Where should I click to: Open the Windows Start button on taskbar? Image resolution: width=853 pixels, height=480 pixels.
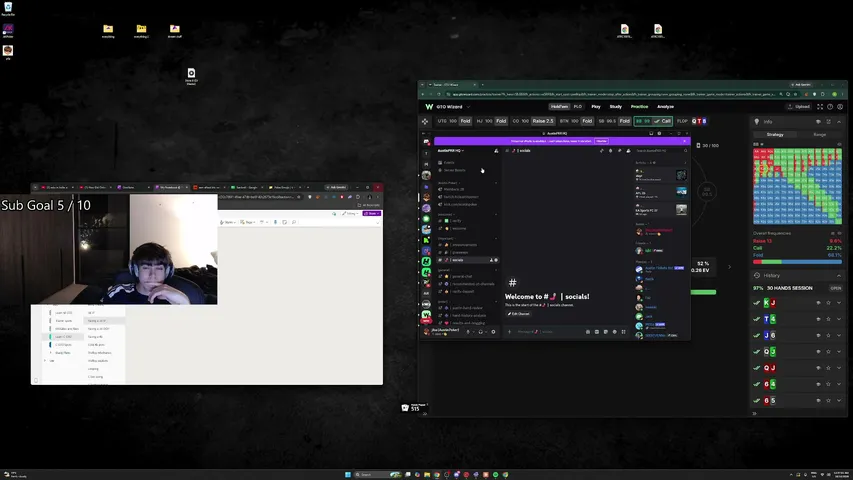[x=348, y=475]
